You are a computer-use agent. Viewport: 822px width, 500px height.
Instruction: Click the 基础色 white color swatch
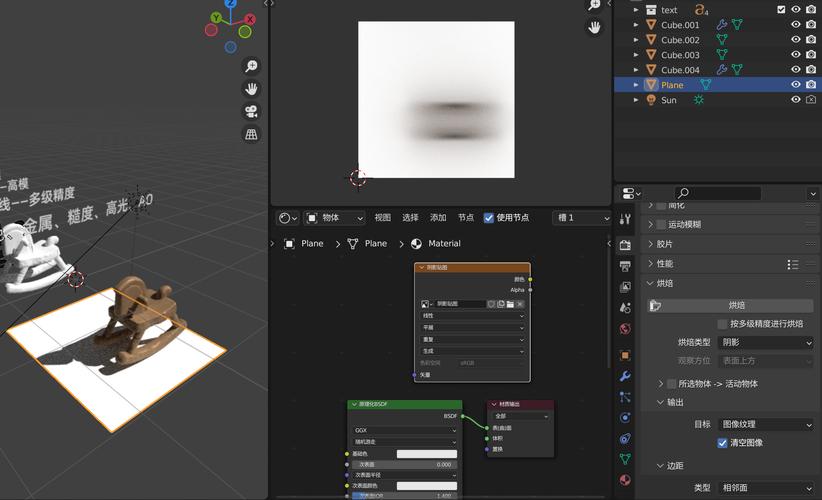coord(427,454)
